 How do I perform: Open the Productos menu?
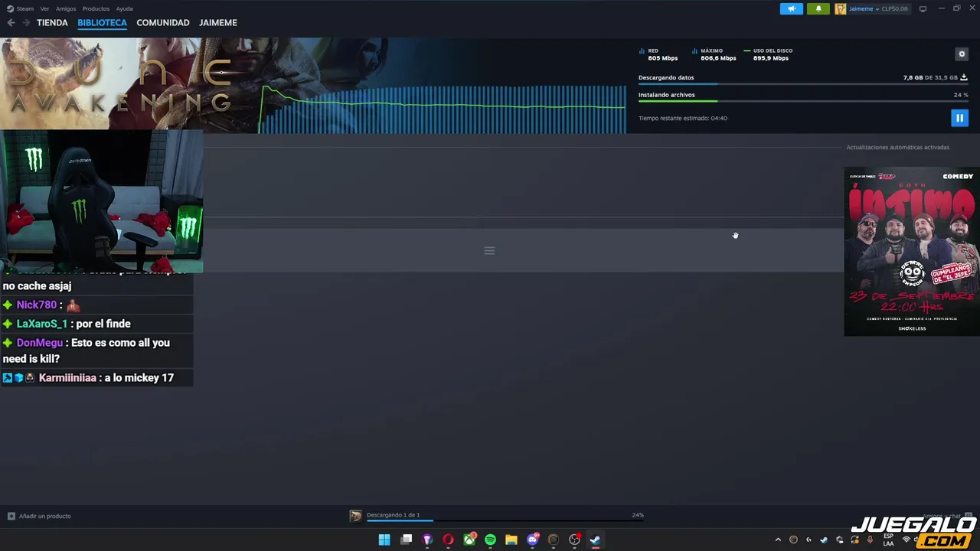[x=96, y=8]
